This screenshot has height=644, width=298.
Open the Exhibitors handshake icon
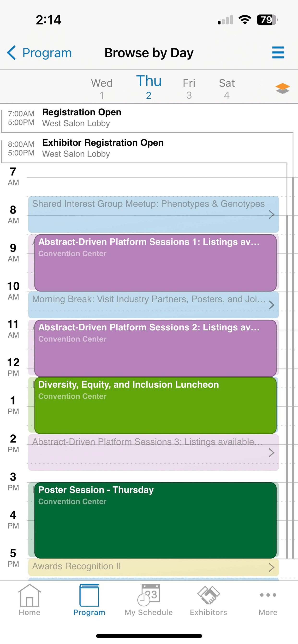pyautogui.click(x=208, y=595)
